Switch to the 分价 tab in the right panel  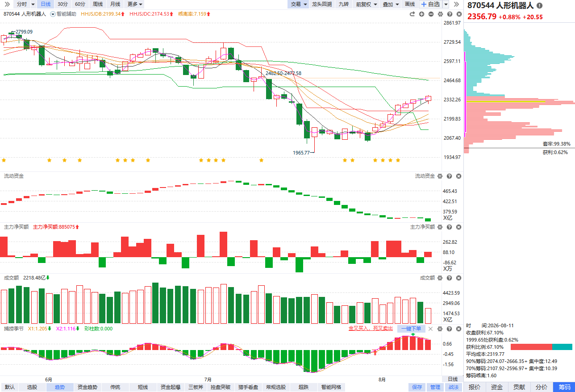click(x=541, y=387)
